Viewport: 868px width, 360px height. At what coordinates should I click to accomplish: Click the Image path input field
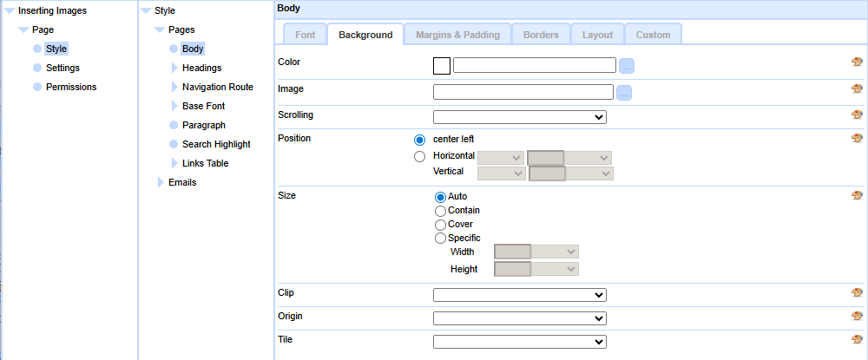coord(523,92)
